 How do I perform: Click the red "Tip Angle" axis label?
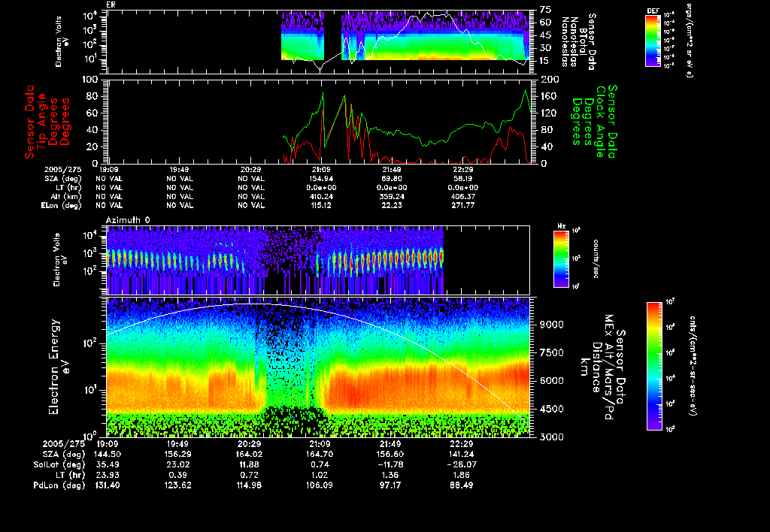(42, 121)
